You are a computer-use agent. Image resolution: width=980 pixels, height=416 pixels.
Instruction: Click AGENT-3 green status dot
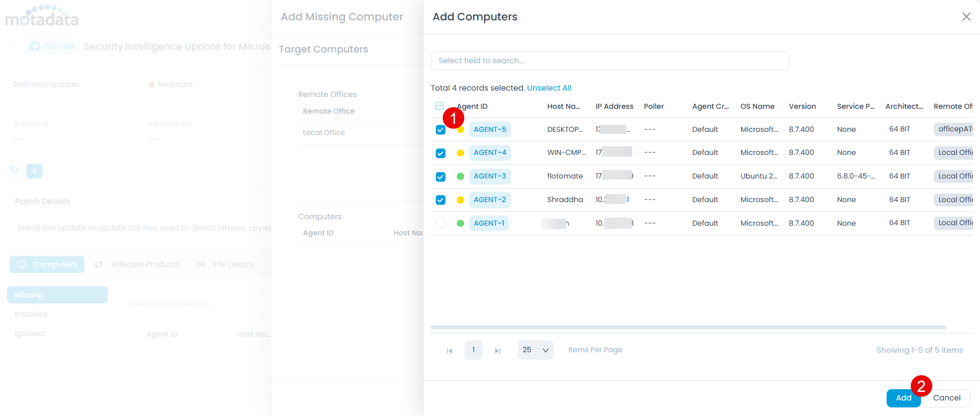[x=460, y=176]
